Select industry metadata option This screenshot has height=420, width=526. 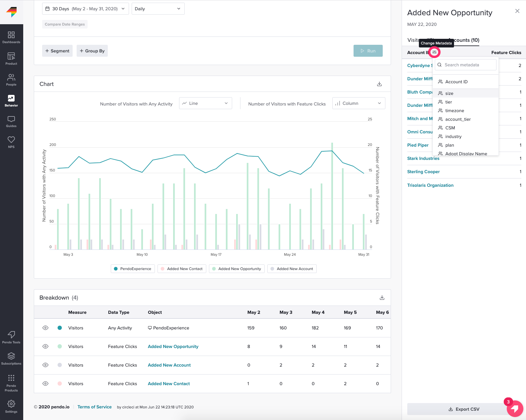point(466,136)
